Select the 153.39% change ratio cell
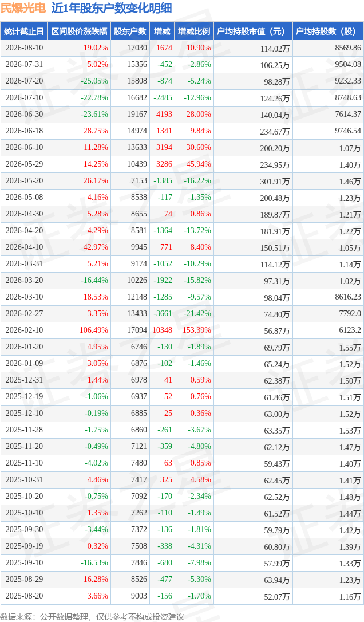Viewport: 364px width, 622px height. [196, 330]
